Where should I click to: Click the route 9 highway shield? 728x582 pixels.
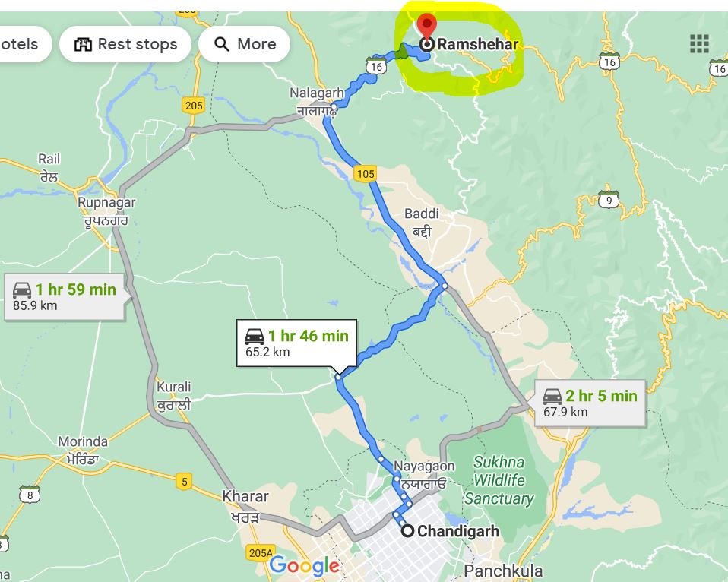point(609,200)
